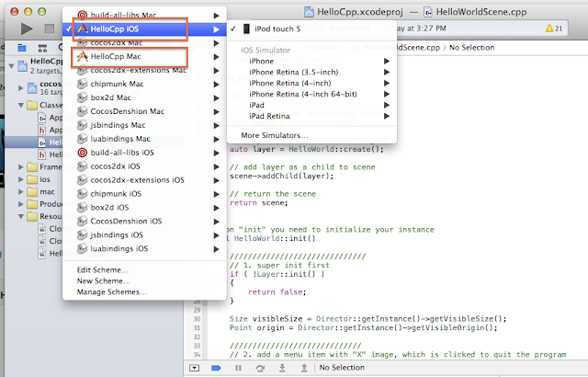The height and width of the screenshot is (377, 588).
Task: Select Manage Schemes… item
Action: (x=112, y=292)
